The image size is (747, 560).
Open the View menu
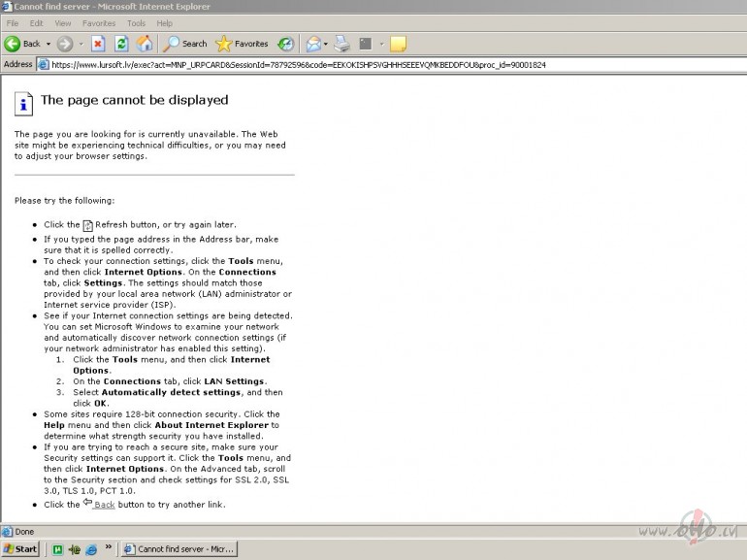tap(62, 23)
